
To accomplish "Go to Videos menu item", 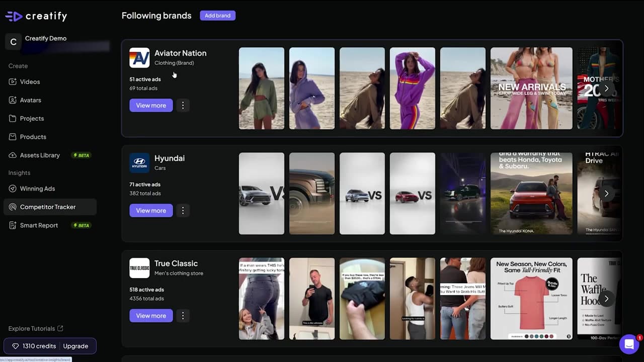I will point(30,81).
